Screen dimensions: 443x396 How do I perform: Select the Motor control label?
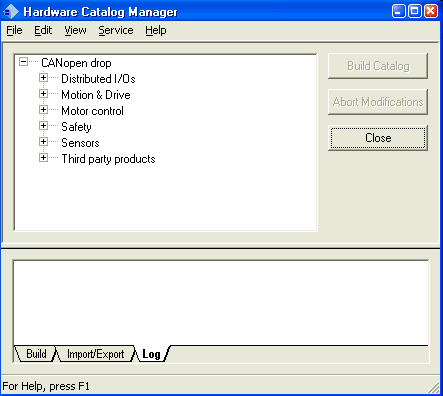point(92,111)
